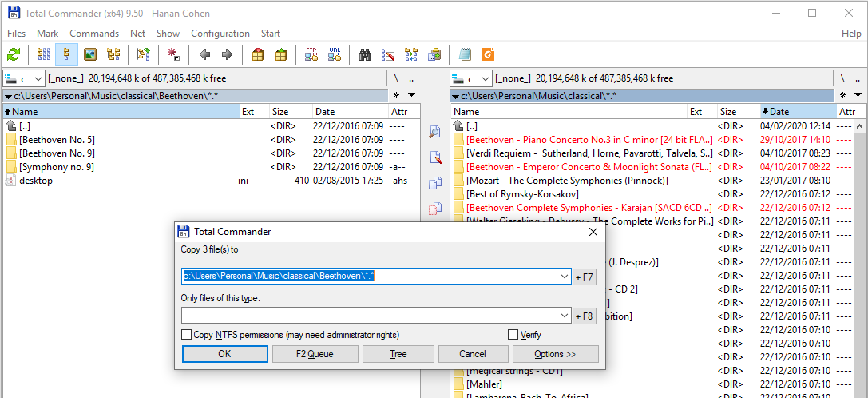The image size is (868, 398).
Task: Close the Copy dialog with X
Action: coord(593,232)
